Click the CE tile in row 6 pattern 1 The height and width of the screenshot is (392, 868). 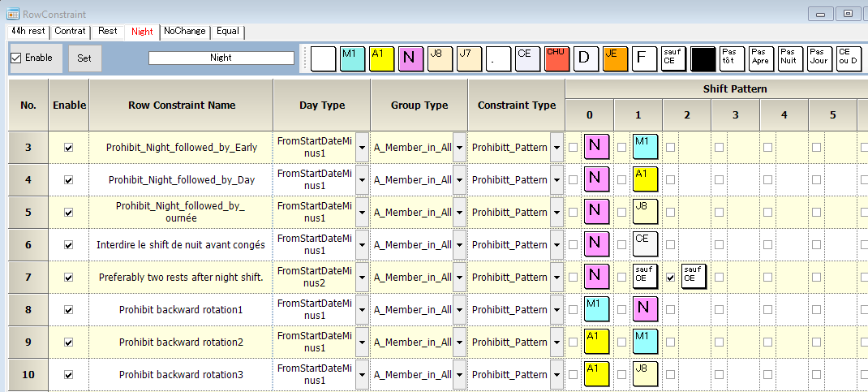tap(645, 244)
